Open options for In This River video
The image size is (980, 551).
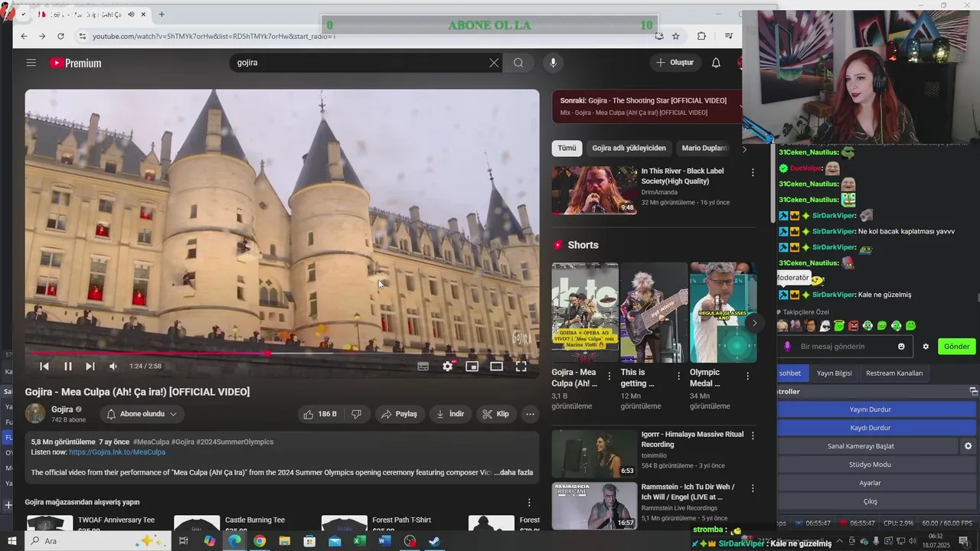(x=753, y=173)
